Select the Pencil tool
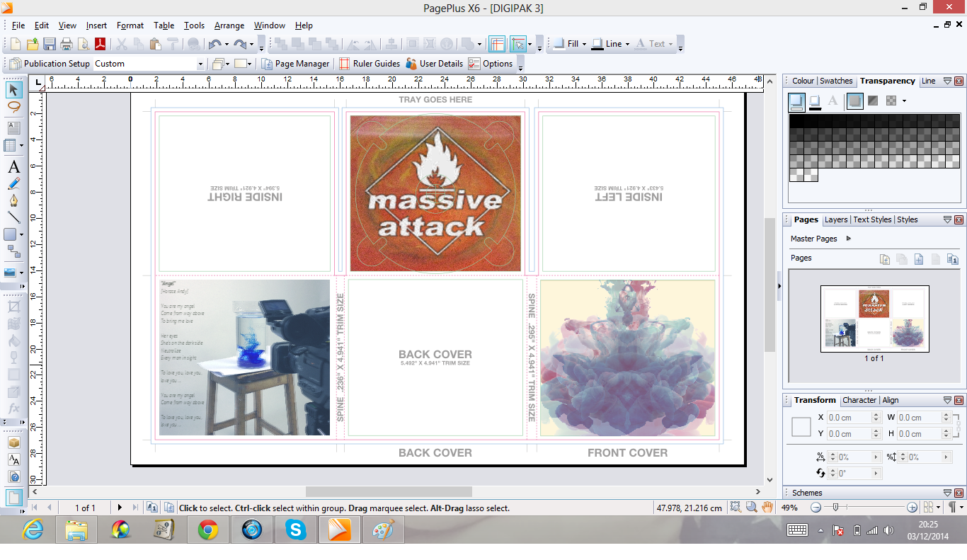The width and height of the screenshot is (967, 560). pos(13,184)
